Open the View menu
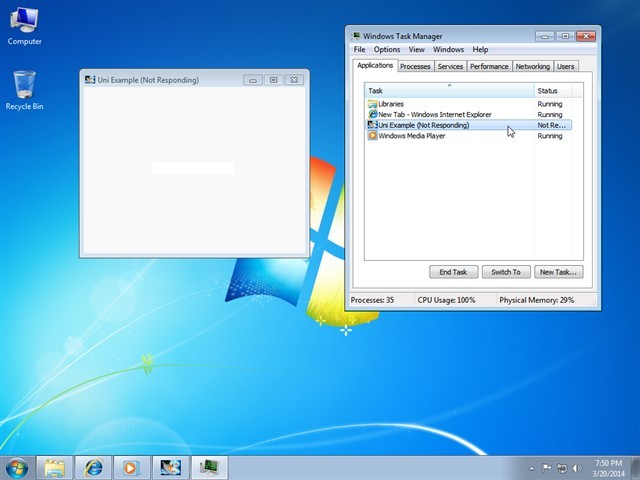Image resolution: width=640 pixels, height=480 pixels. [x=416, y=49]
